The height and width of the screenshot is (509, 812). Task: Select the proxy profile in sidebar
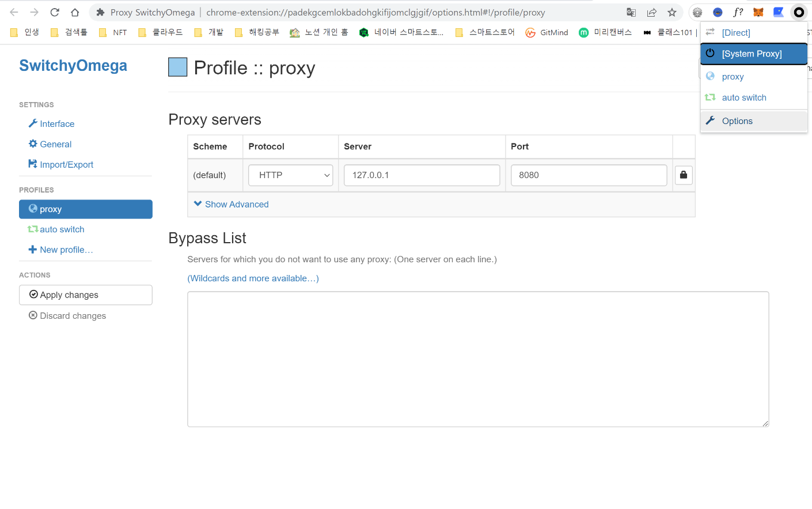[x=86, y=209]
